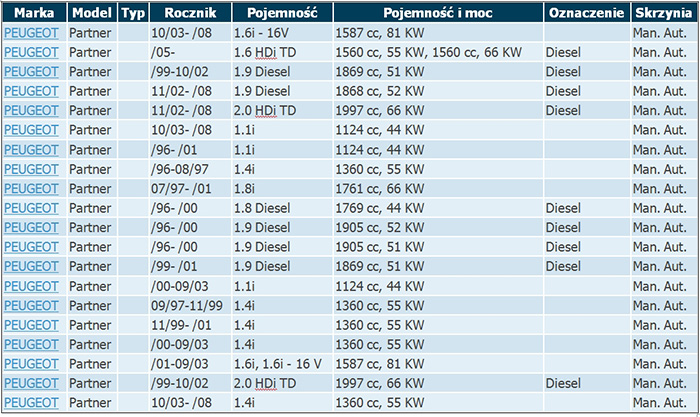The height and width of the screenshot is (417, 700).
Task: Select the engine cell 1.8i
Action: click(283, 188)
